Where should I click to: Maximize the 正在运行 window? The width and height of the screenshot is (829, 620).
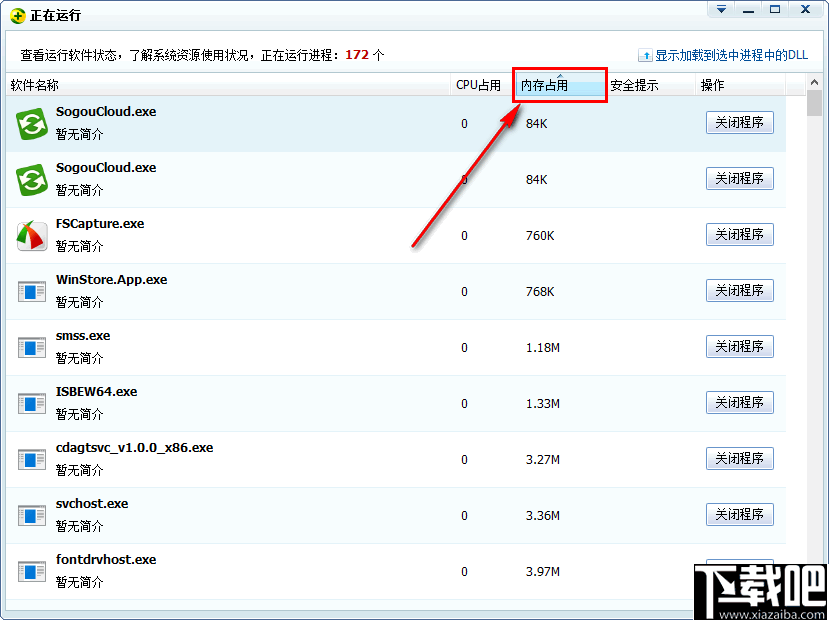pyautogui.click(x=775, y=9)
